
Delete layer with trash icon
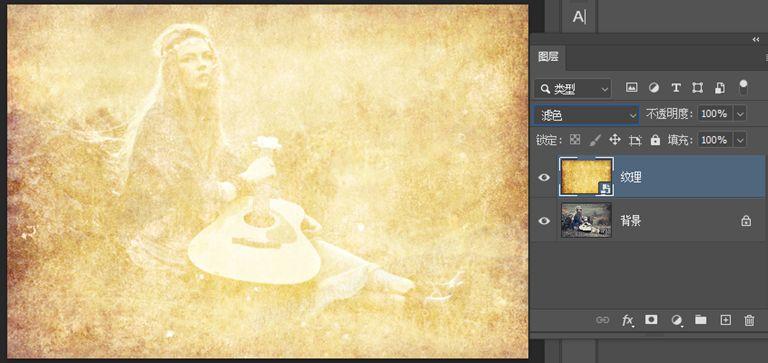pos(749,320)
